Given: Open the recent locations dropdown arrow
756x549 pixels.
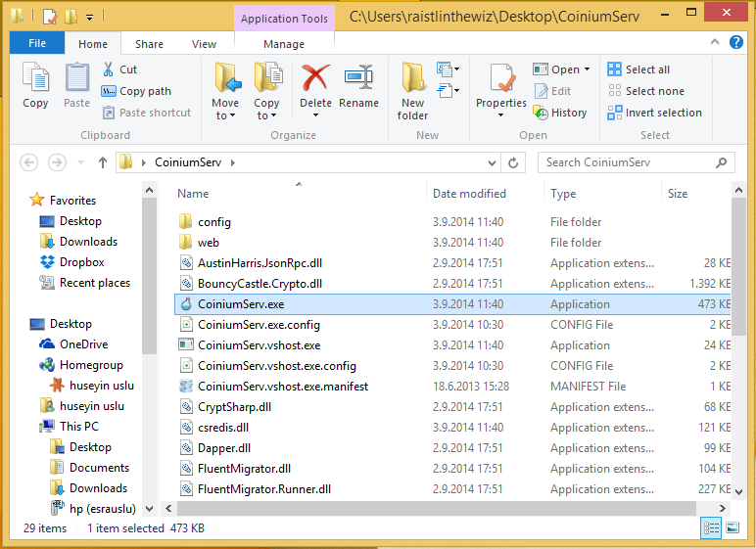Looking at the screenshot, I should click(x=80, y=162).
